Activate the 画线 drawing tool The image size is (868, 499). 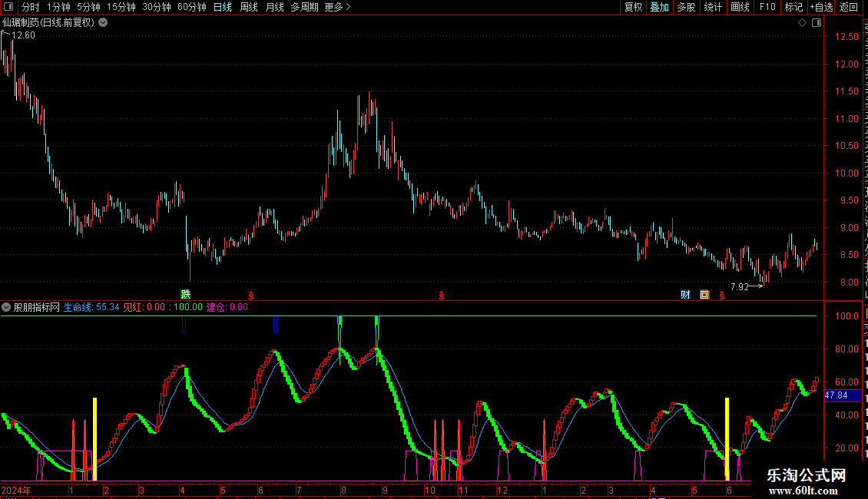coord(740,7)
